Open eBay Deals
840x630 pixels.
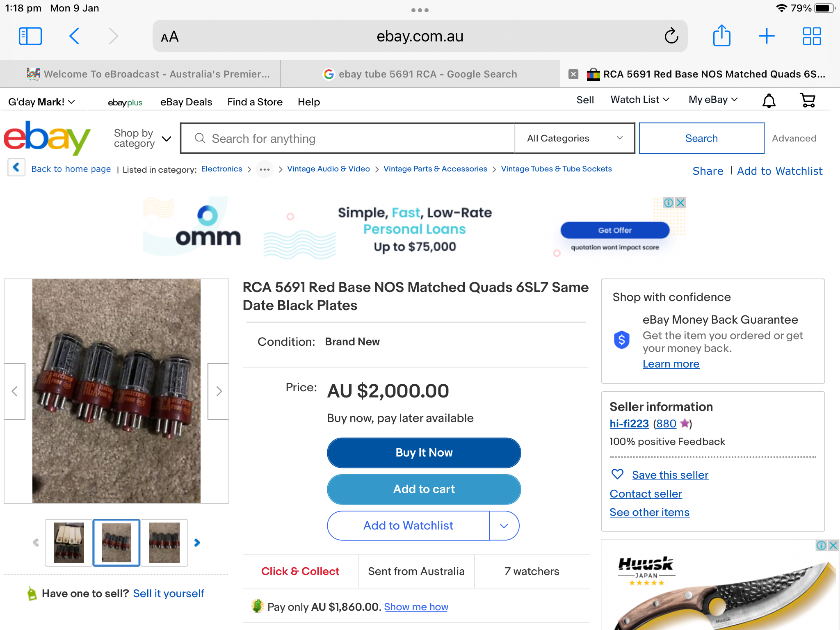pos(186,102)
